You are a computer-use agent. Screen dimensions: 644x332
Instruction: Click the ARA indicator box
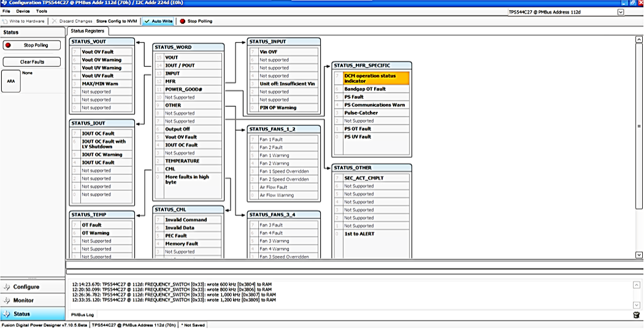coord(10,81)
